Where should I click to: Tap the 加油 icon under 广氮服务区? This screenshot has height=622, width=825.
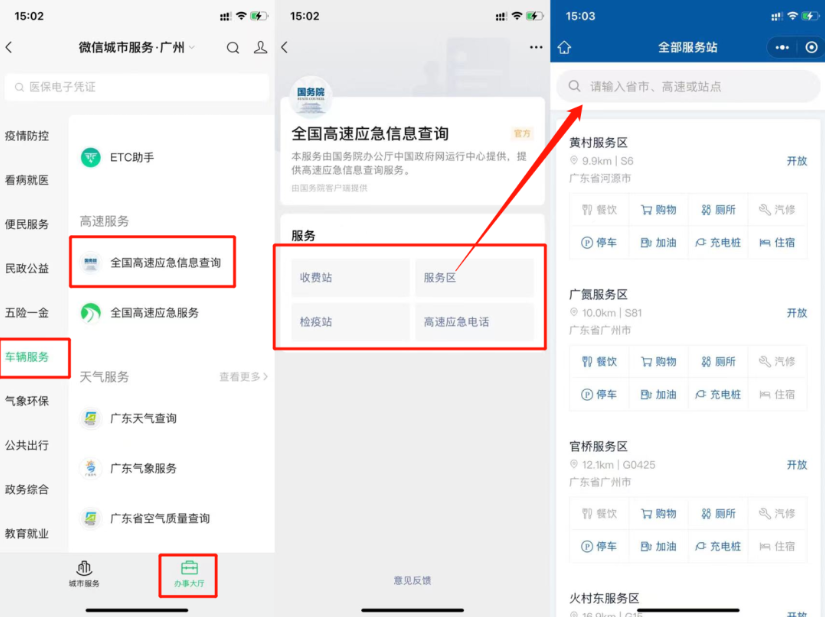[x=646, y=395]
